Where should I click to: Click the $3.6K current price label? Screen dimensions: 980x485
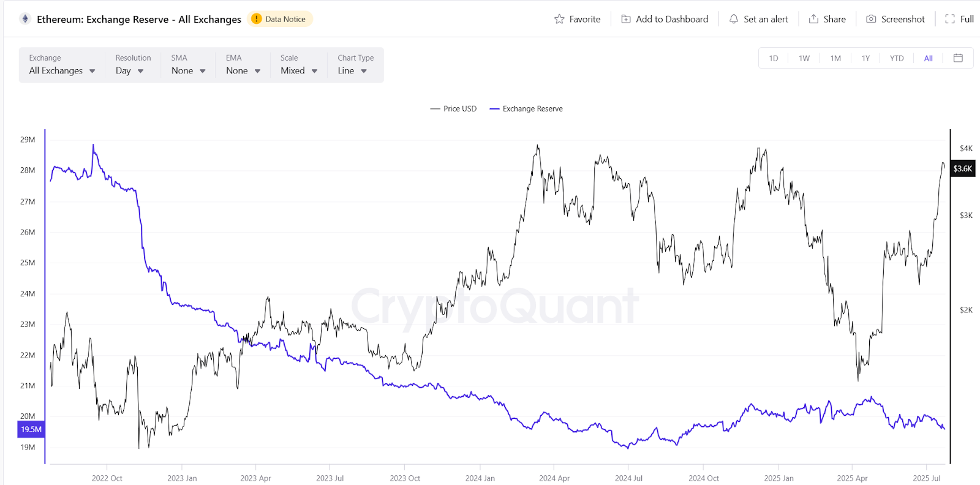(962, 168)
